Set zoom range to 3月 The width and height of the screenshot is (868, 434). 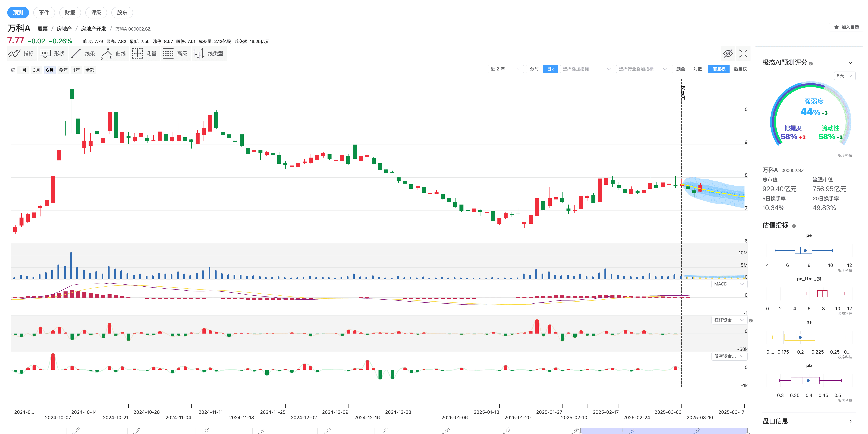tap(36, 70)
